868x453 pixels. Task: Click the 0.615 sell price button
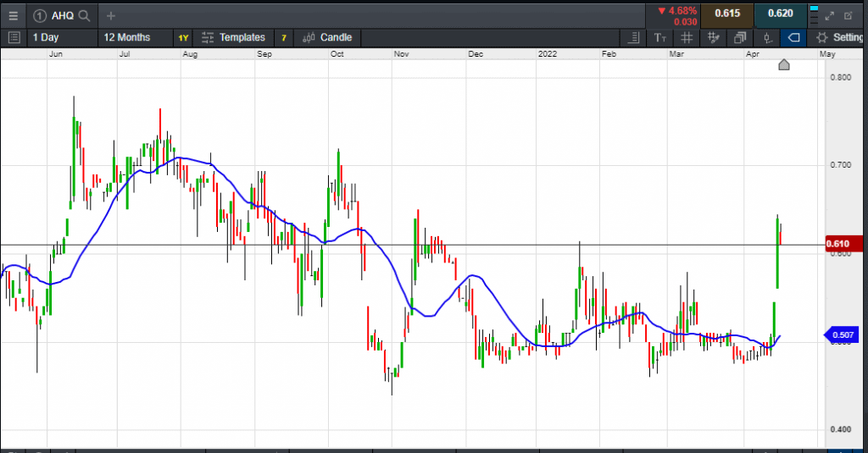(726, 14)
